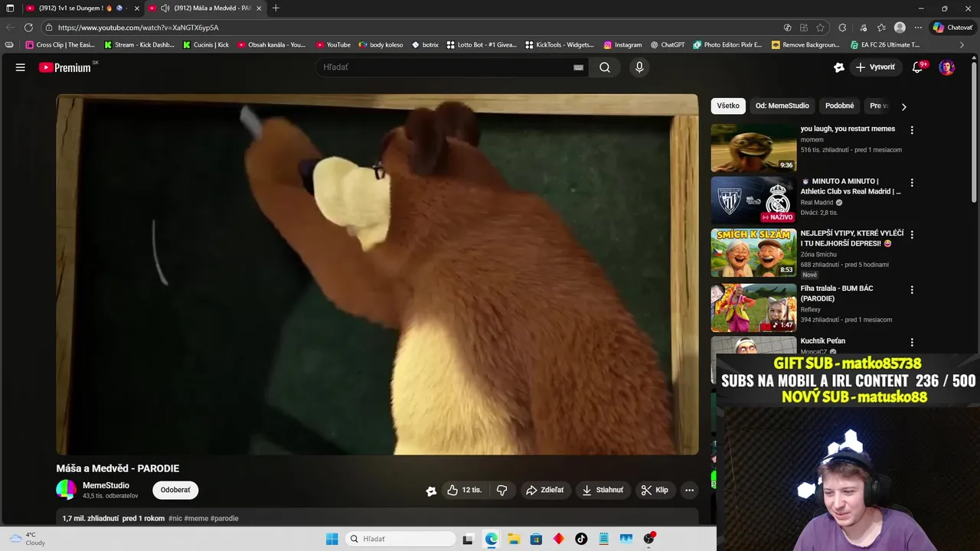
Task: Open the Edge browser profile icon
Action: click(x=900, y=28)
